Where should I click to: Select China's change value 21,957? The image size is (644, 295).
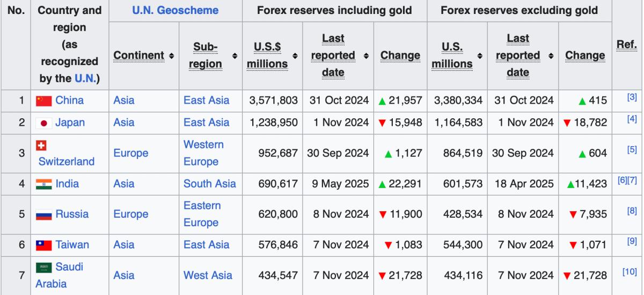(406, 100)
